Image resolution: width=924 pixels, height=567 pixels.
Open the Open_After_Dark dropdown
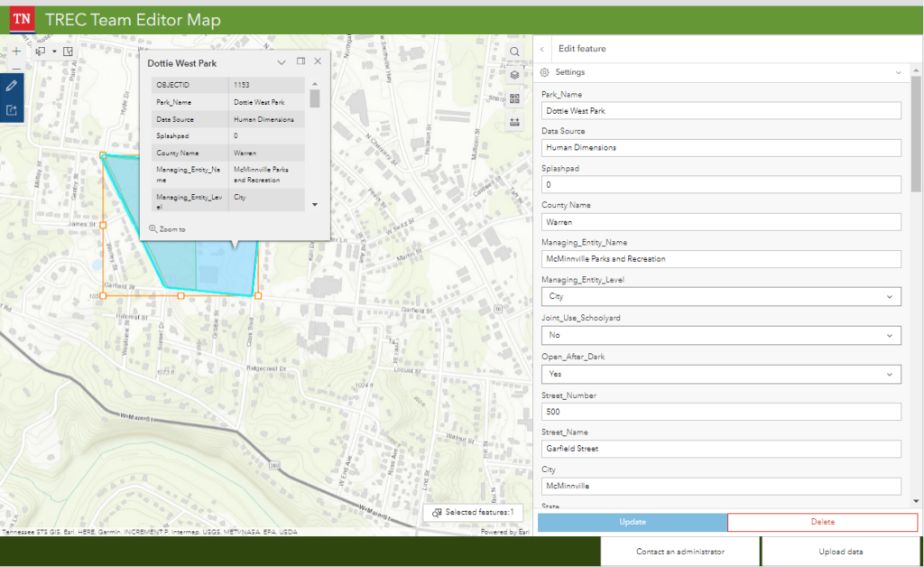721,375
